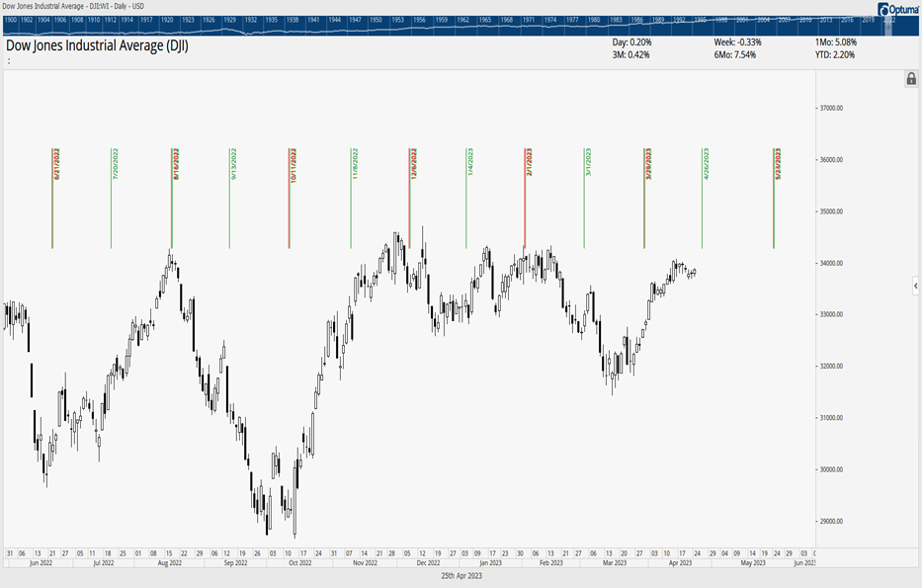Select the 6/21/2022 vertical date line
The width and height of the screenshot is (922, 588).
[x=52, y=199]
